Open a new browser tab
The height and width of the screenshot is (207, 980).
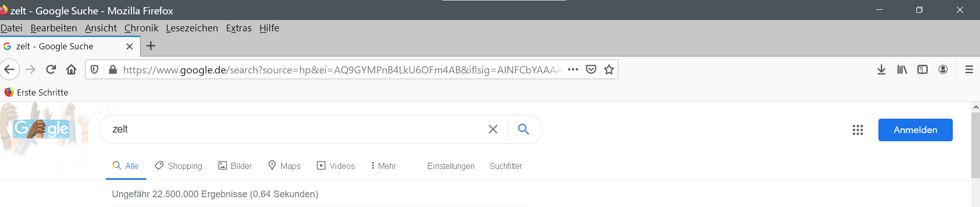tap(151, 46)
